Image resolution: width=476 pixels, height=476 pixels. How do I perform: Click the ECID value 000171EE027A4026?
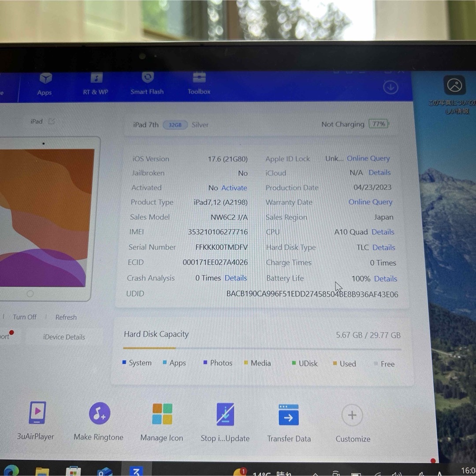click(215, 262)
